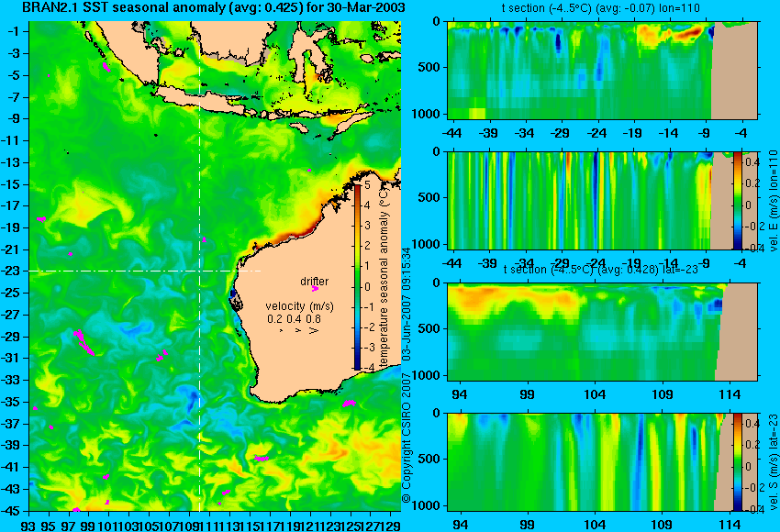This screenshot has width=780, height=532.
Task: Click the 'drifter' legend label
Action: [x=315, y=281]
